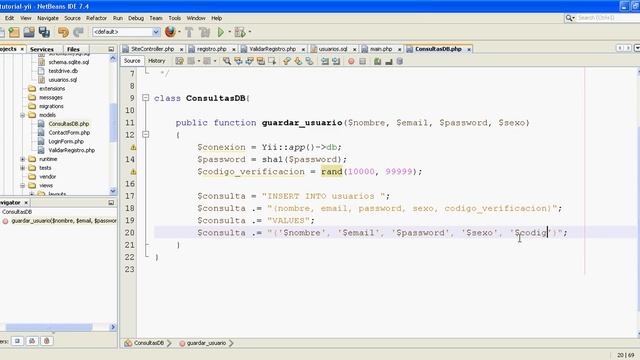
Task: Collapse the guardar_usuario function code fold
Action: (x=145, y=134)
